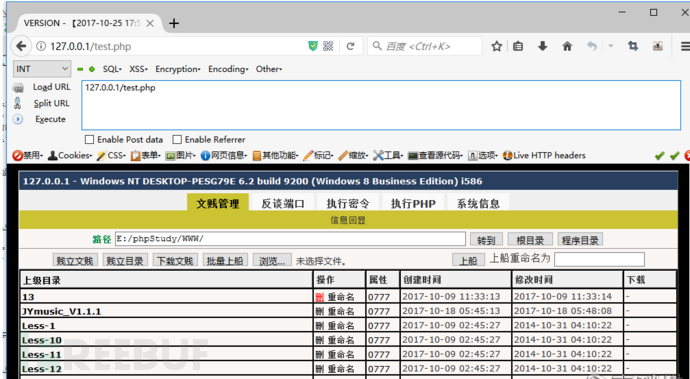Open the 网页信息 developer menu
This screenshot has height=379, width=690.
click(224, 155)
